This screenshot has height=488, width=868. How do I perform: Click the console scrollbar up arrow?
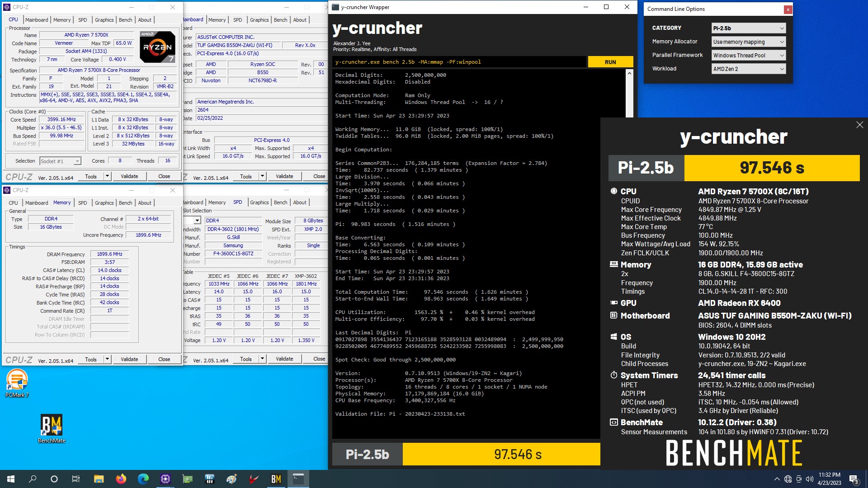[x=630, y=74]
